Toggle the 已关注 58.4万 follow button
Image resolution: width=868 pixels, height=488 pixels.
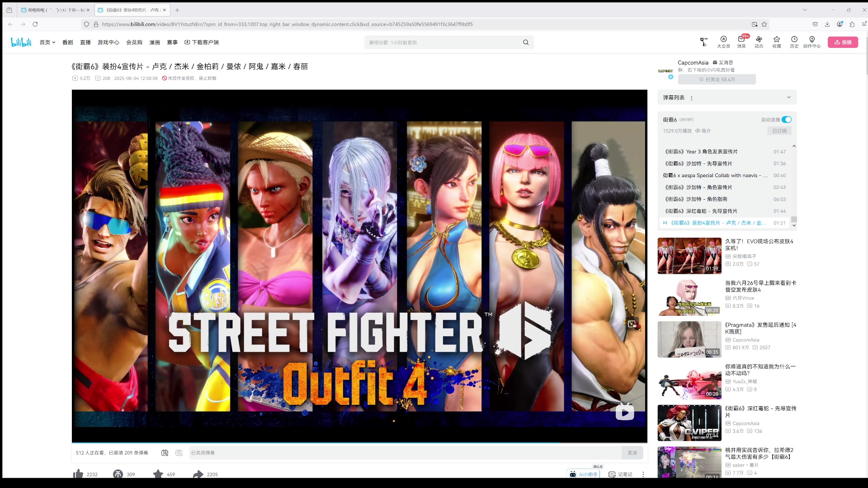717,80
